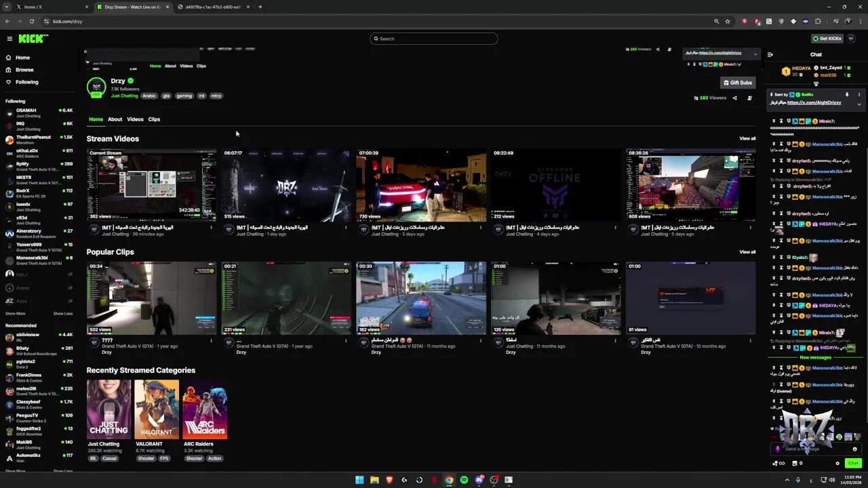View all Stream Videos

(x=747, y=138)
